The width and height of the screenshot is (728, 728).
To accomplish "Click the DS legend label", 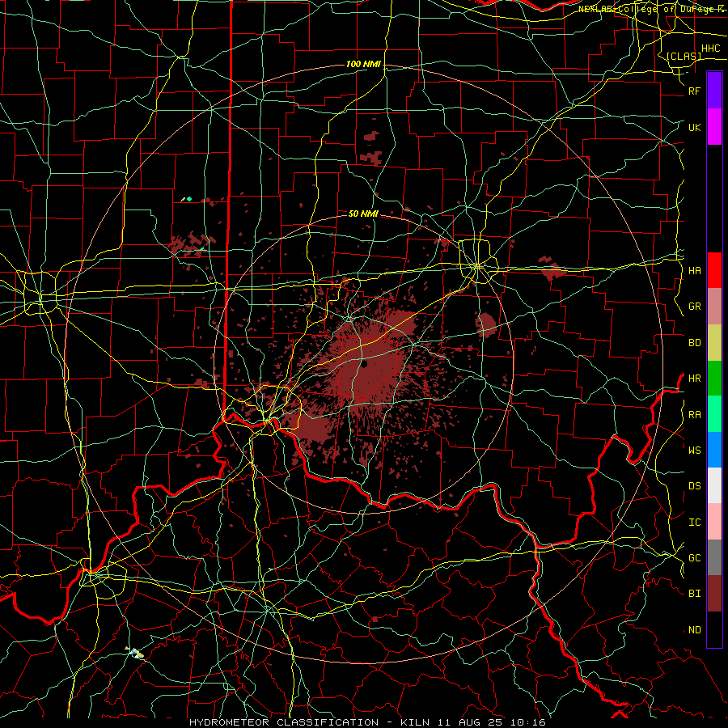I will 694,486.
